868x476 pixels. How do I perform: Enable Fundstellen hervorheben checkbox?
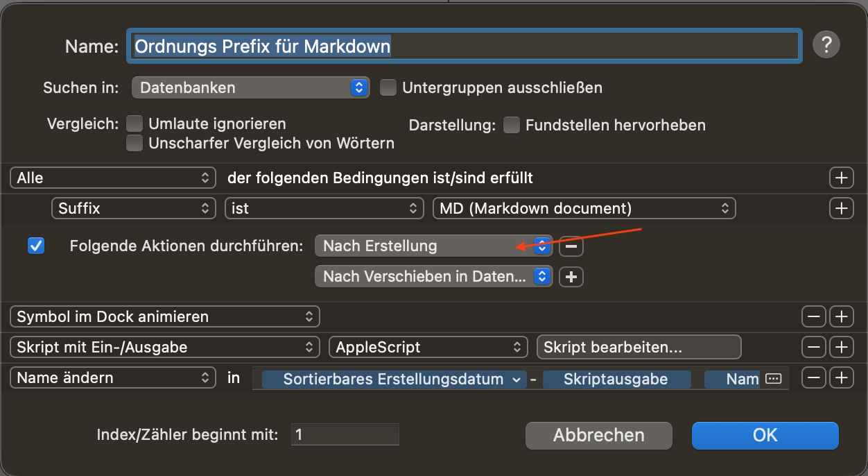[512, 125]
